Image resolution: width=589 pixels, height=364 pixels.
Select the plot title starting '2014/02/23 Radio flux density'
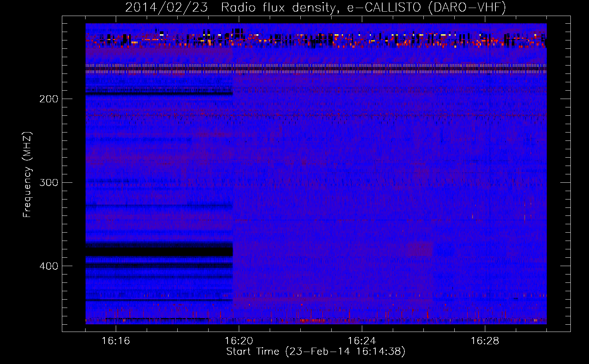(316, 7)
